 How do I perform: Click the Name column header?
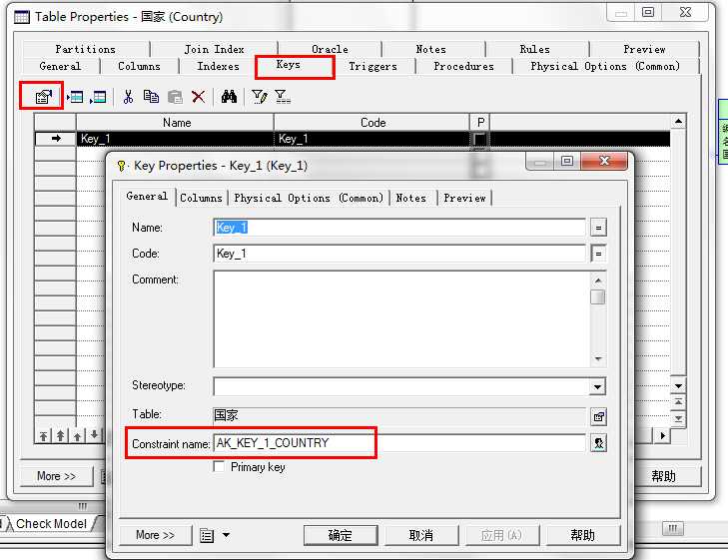point(176,123)
